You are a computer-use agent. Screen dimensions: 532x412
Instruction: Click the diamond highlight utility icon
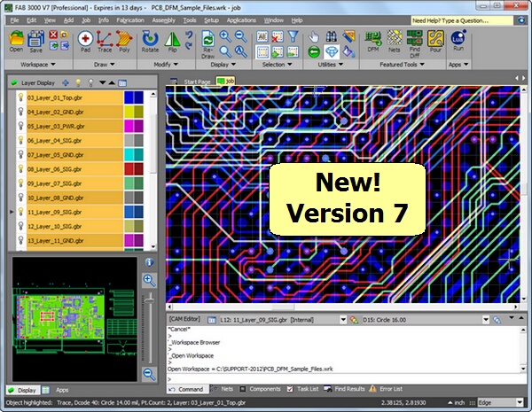click(331, 52)
